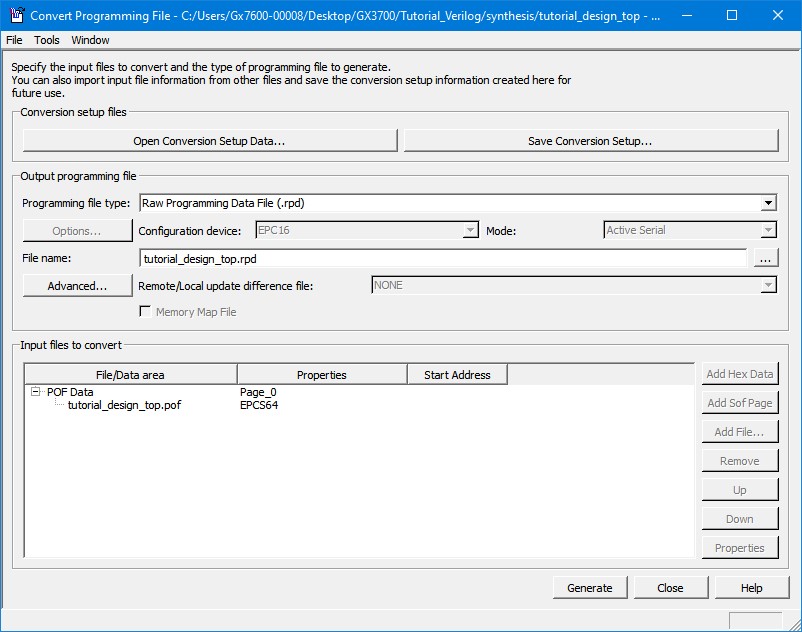Viewport: 802px width, 632px height.
Task: Open the Remote/Local update difference file dropdown
Action: 768,285
